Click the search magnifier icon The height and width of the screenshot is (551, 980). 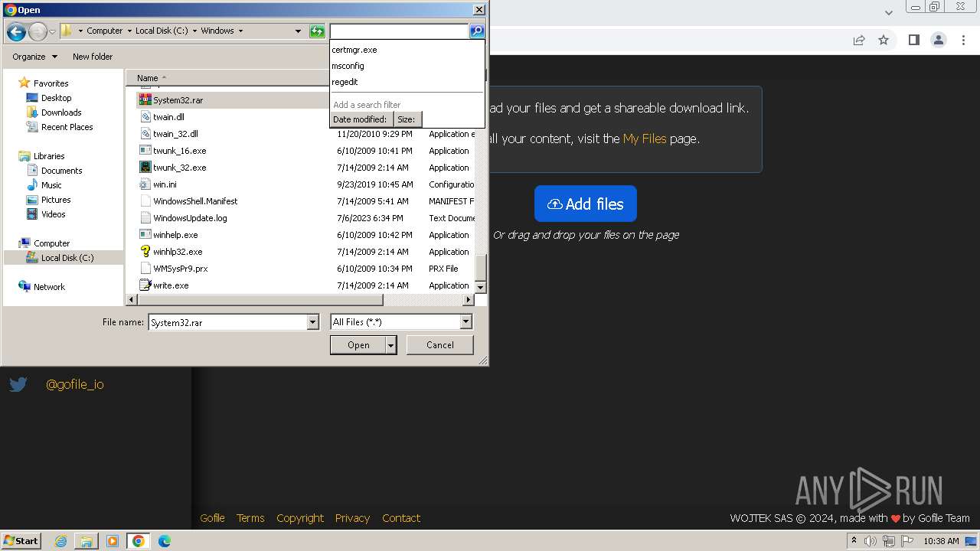pos(477,31)
